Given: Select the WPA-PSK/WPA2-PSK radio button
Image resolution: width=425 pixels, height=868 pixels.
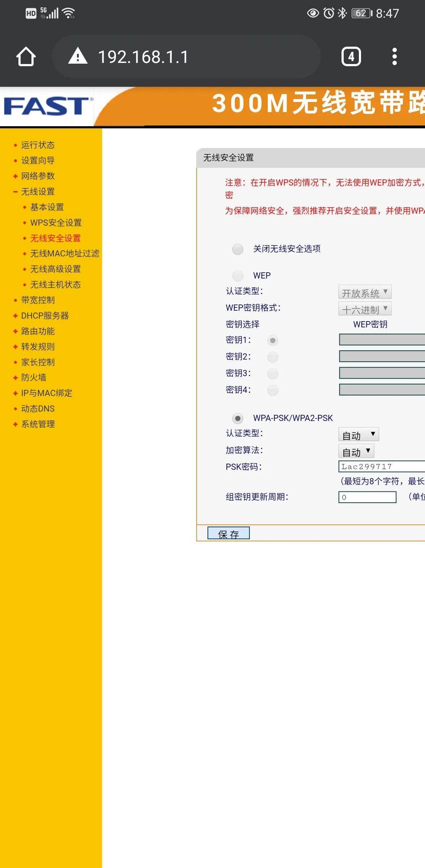Looking at the screenshot, I should pos(238,418).
